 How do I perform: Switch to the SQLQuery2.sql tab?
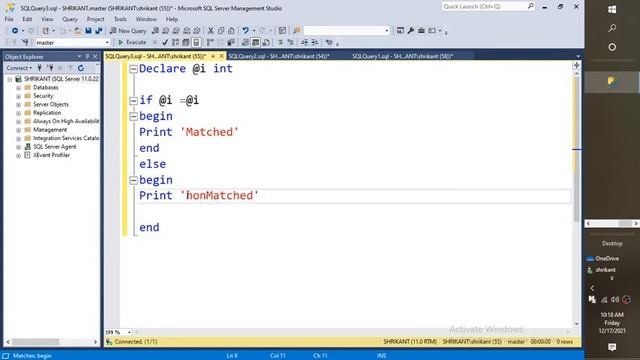[x=279, y=56]
